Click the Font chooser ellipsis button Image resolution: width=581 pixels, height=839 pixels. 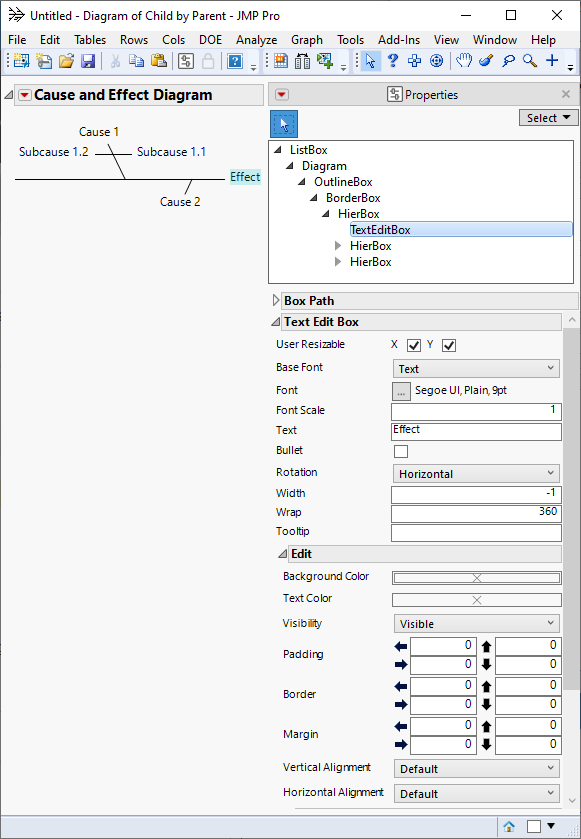pos(401,392)
